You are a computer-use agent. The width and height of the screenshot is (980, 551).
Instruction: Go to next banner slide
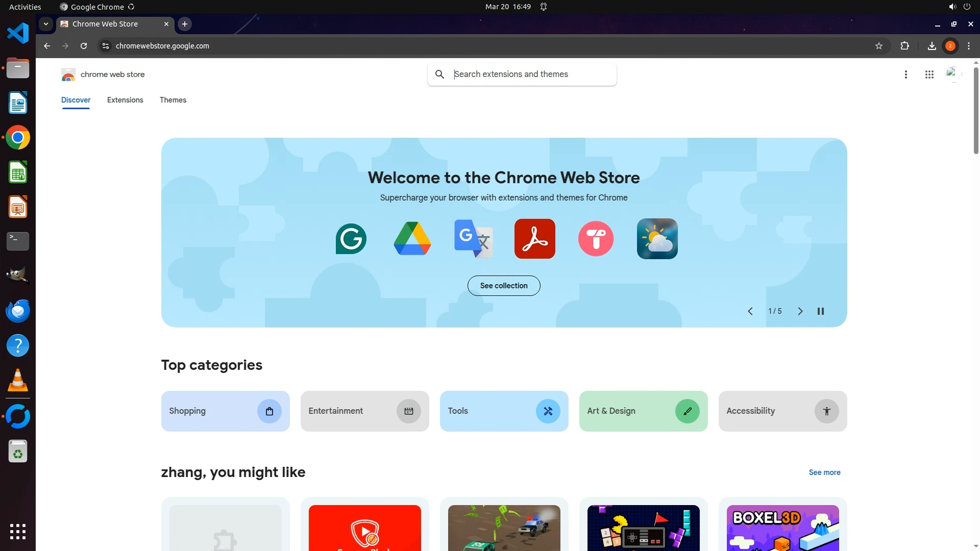point(800,311)
